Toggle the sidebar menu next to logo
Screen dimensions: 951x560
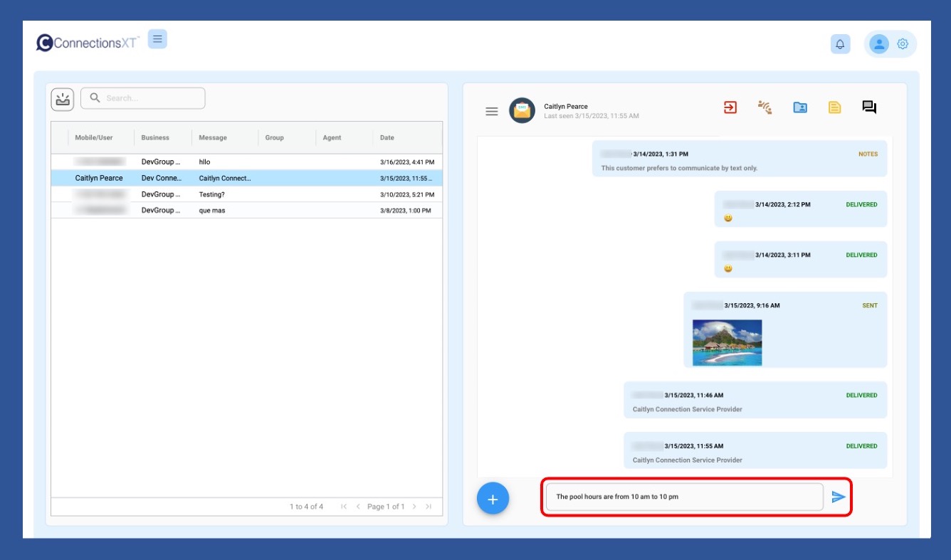tap(157, 39)
